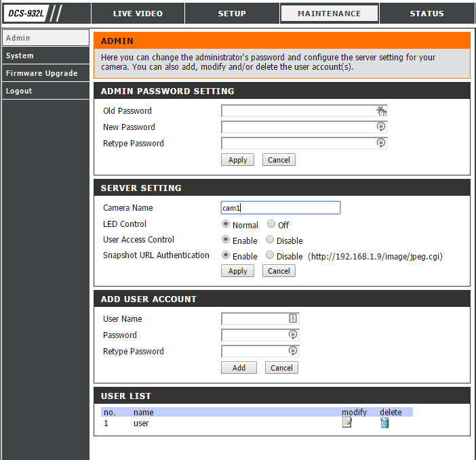Image resolution: width=476 pixels, height=460 pixels.
Task: Click the Camera Name text field
Action: pyautogui.click(x=281, y=208)
